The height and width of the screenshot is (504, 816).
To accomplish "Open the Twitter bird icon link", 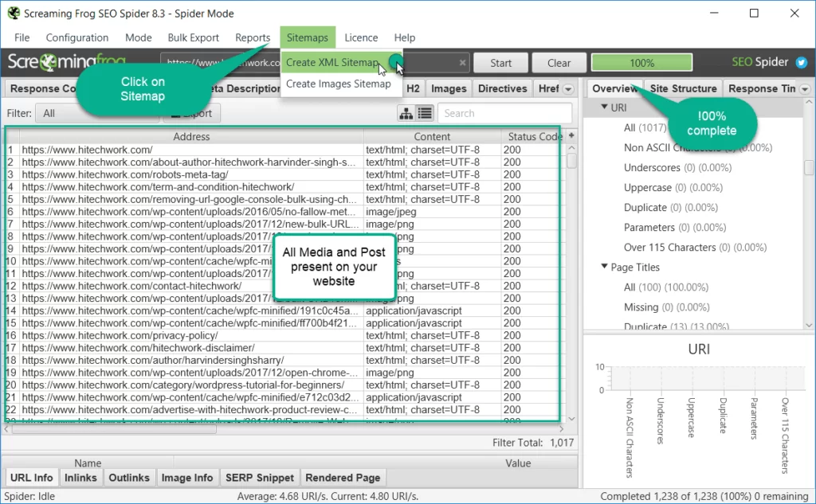I will pyautogui.click(x=802, y=63).
